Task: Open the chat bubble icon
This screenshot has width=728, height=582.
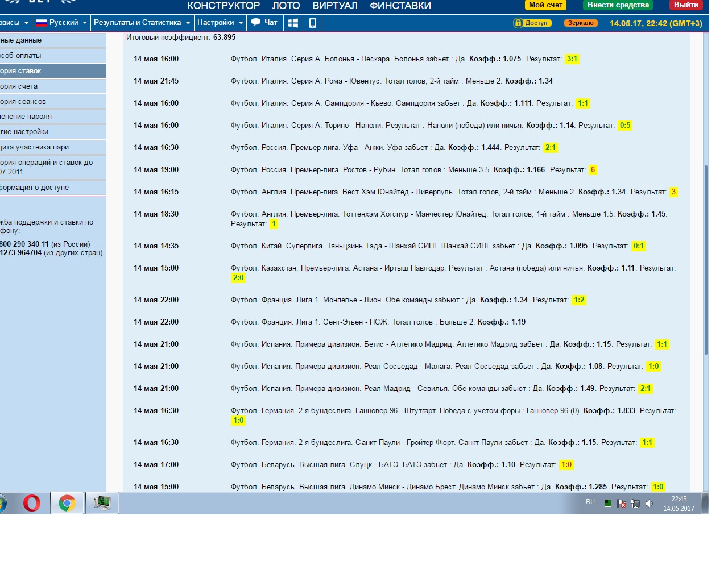Action: pyautogui.click(x=256, y=23)
